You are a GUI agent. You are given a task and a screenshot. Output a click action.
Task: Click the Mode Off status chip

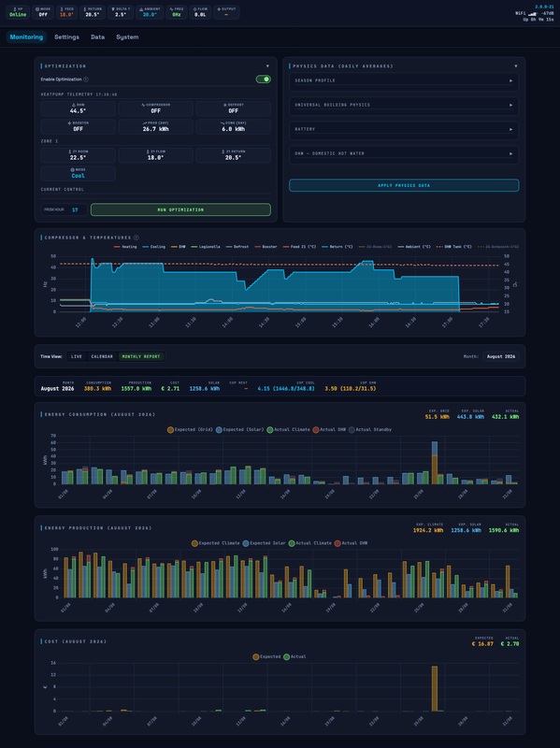point(43,12)
